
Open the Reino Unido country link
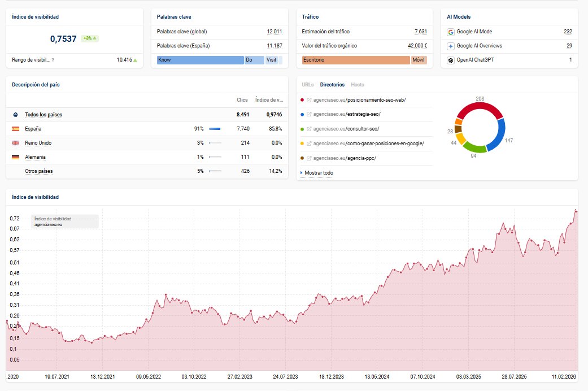pos(38,143)
